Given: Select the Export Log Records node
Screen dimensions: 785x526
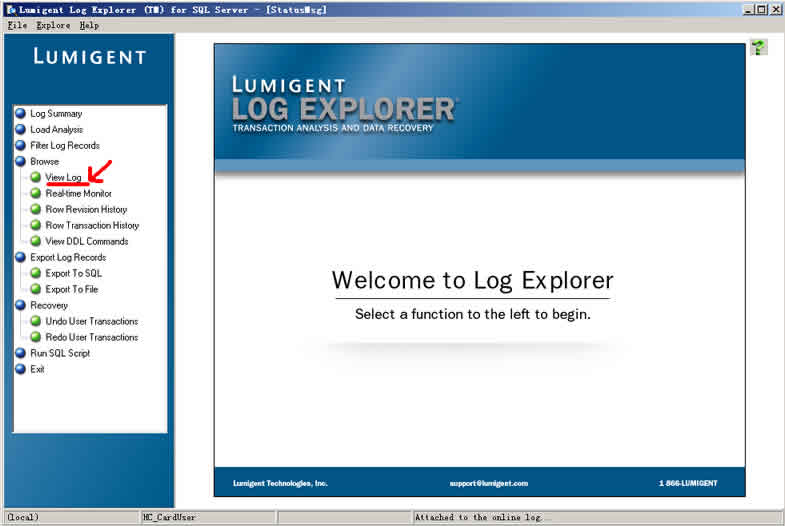Looking at the screenshot, I should [68, 257].
